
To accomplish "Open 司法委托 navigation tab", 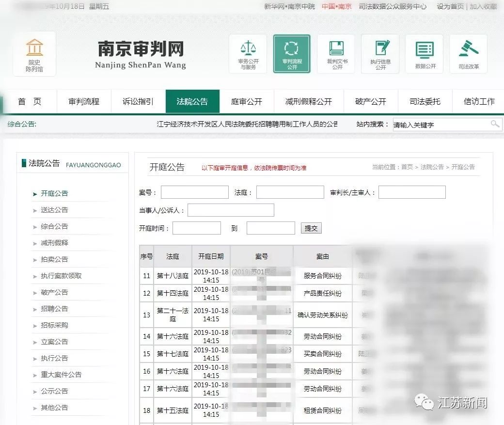I will click(425, 102).
